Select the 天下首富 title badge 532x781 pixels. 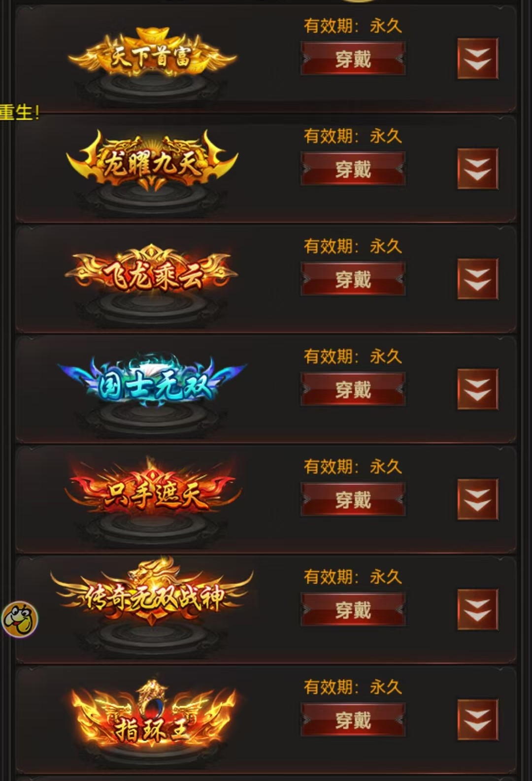coord(152,57)
